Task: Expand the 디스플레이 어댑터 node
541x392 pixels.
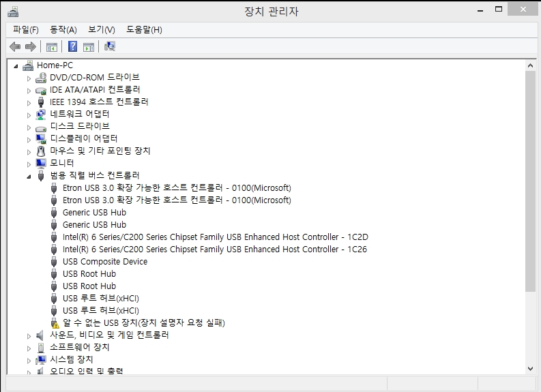Action: 29,140
